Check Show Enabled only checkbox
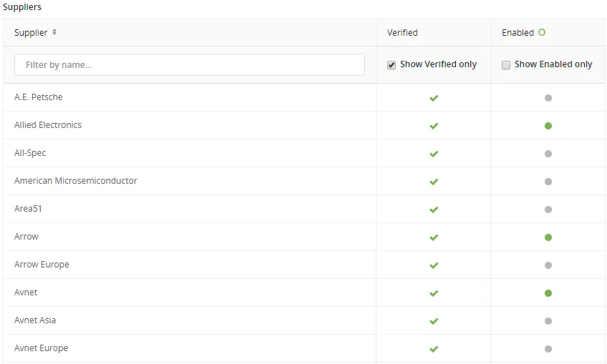The height and width of the screenshot is (364, 607). point(506,64)
